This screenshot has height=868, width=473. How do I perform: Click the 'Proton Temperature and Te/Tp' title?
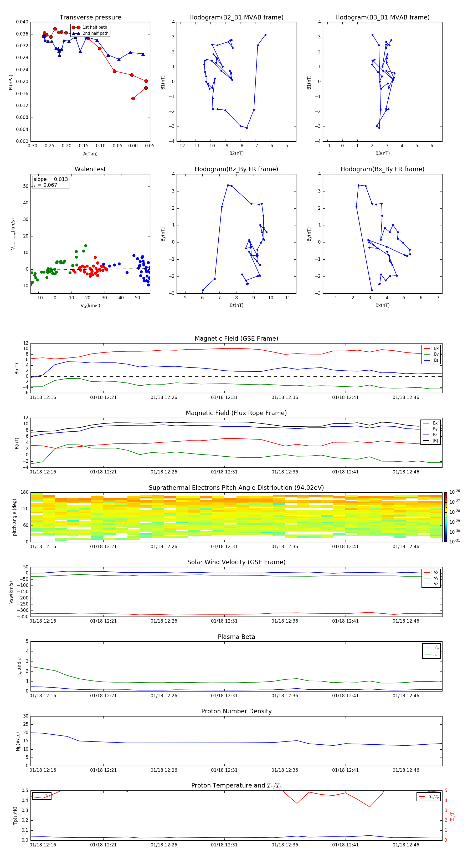pos(236,786)
